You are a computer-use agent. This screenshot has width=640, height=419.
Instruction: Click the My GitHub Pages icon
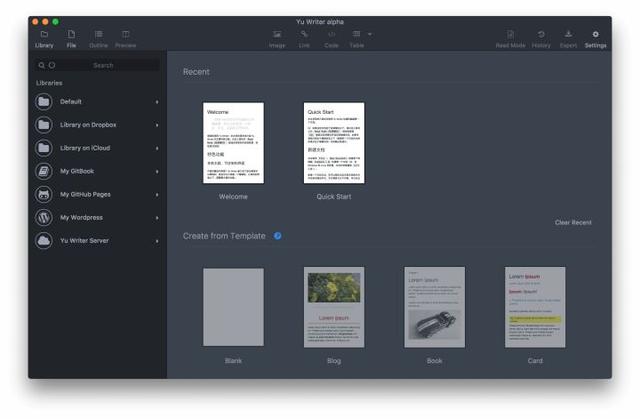[44, 195]
